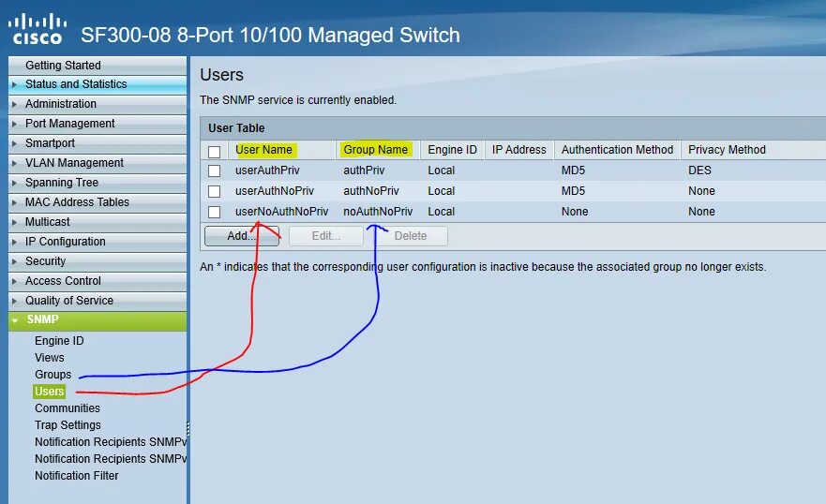Tick the select-all checkbox in User Table header
This screenshot has height=504, width=826.
point(214,152)
